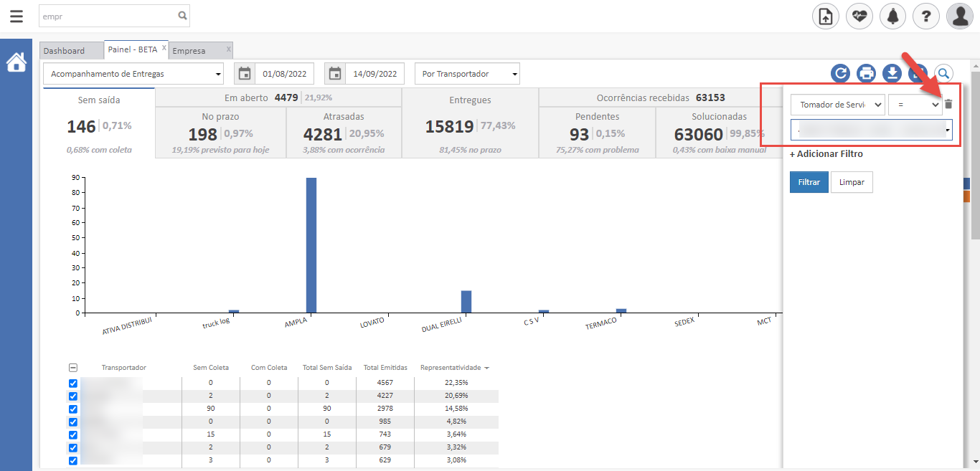980x471 pixels.
Task: Expand the Por Transportador dropdown
Action: [x=467, y=74]
